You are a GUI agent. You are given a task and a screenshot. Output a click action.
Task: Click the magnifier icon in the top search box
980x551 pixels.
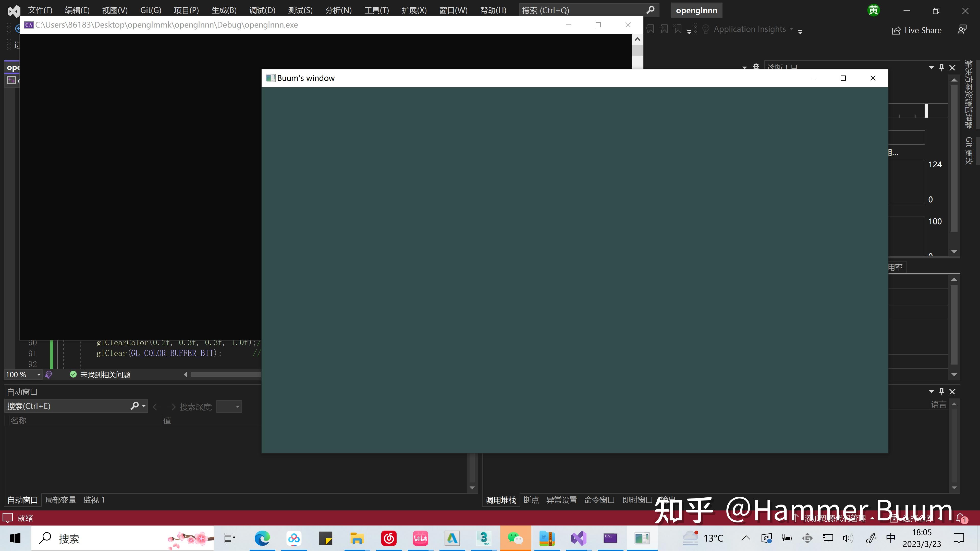pyautogui.click(x=651, y=10)
